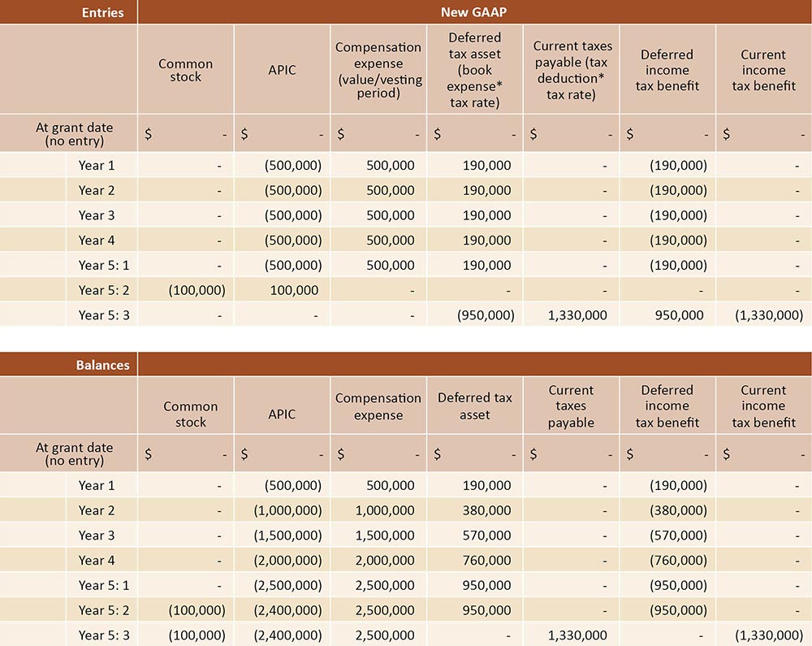The width and height of the screenshot is (812, 646).
Task: Click 'Deferred tax asset (book expense* tax rate)' header
Action: (474, 70)
